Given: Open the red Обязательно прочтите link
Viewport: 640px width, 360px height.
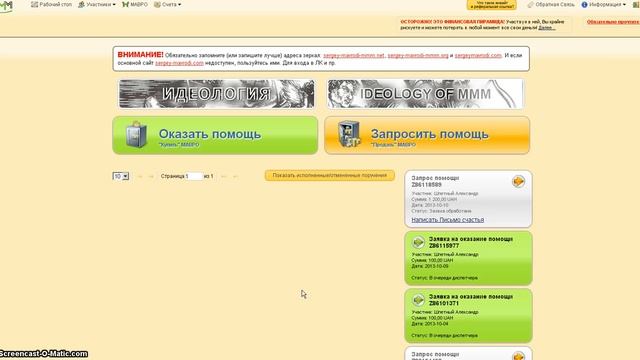Looking at the screenshot, I should pos(613,22).
